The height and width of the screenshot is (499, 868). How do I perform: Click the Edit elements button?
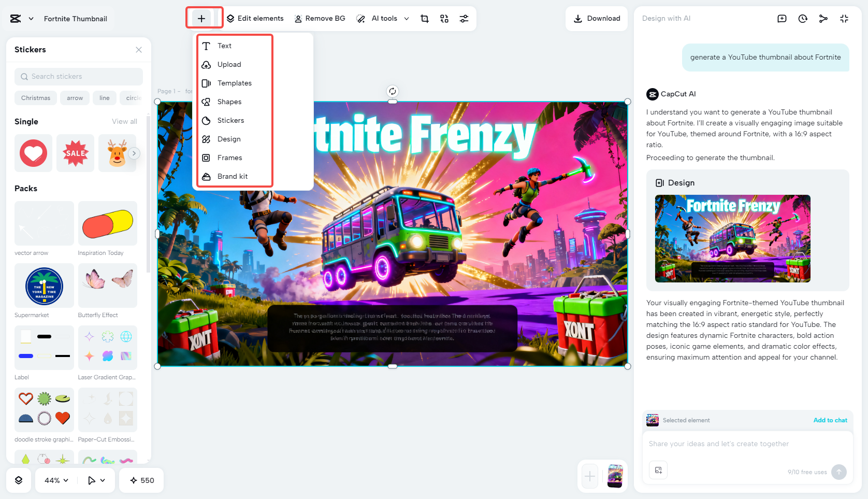[255, 18]
